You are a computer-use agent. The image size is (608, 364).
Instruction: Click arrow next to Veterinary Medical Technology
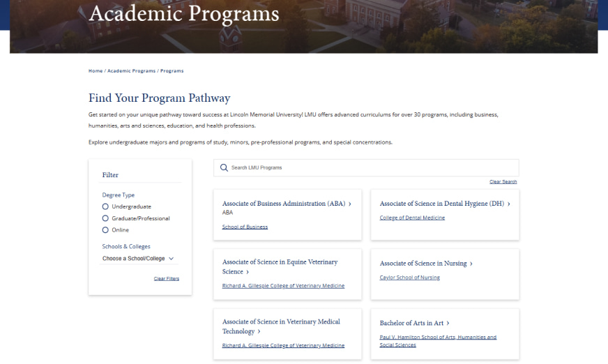pos(259,332)
